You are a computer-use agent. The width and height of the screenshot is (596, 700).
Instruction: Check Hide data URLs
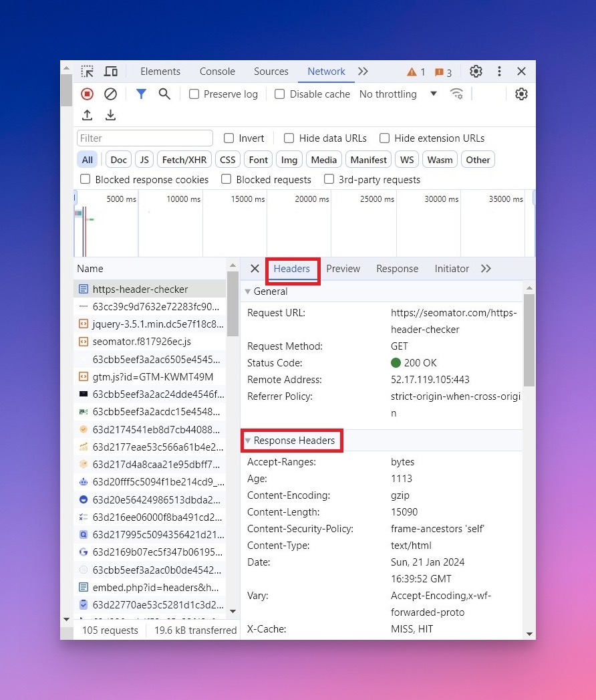pos(289,138)
